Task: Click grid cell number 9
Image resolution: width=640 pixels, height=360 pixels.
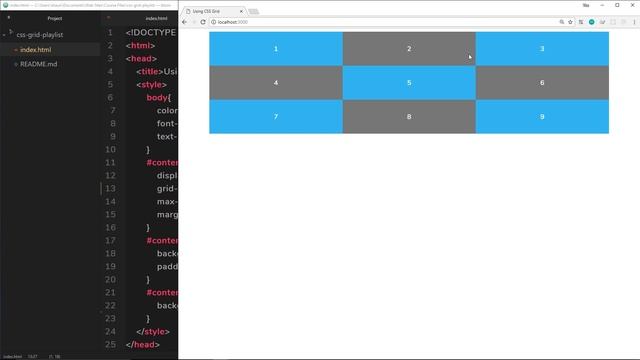Action: 542,116
